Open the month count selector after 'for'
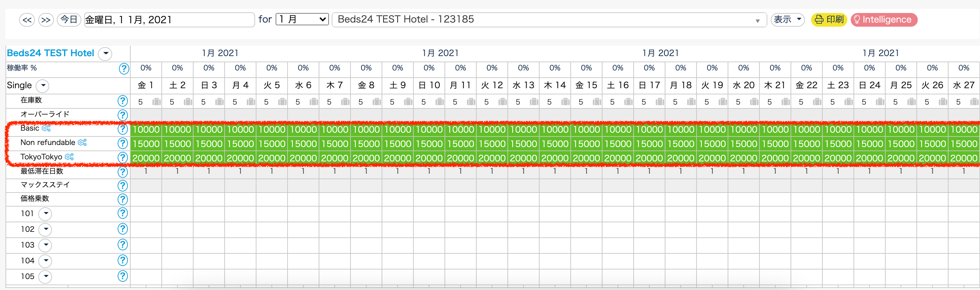The width and height of the screenshot is (980, 290). click(x=302, y=19)
